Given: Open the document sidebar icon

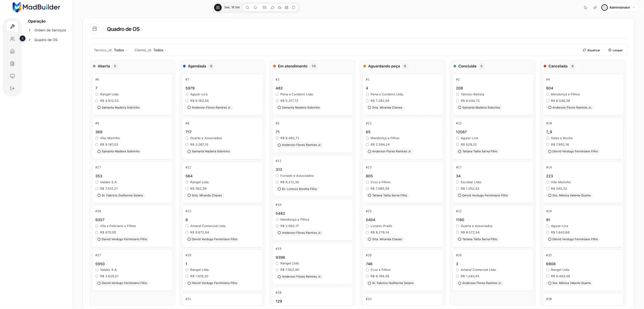Looking at the screenshot, I should pyautogui.click(x=12, y=64).
